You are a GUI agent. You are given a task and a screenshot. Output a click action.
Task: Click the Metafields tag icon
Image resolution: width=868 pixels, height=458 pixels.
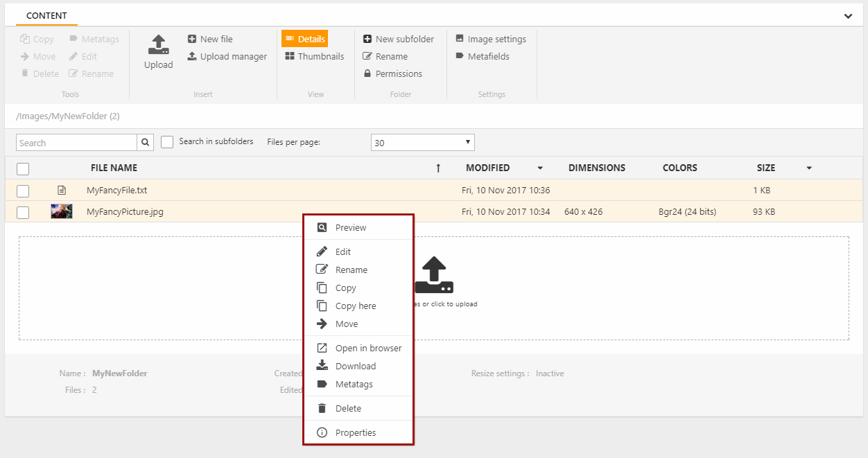(460, 56)
